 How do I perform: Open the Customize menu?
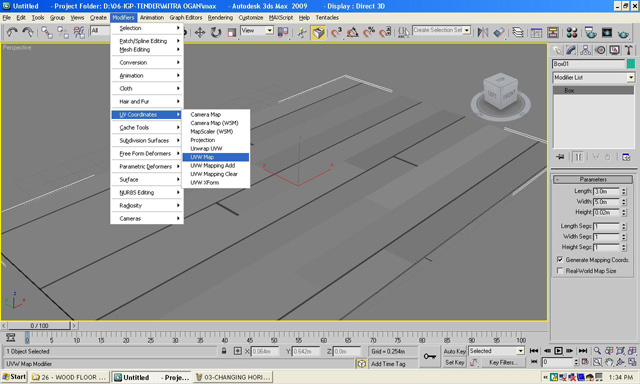(251, 18)
